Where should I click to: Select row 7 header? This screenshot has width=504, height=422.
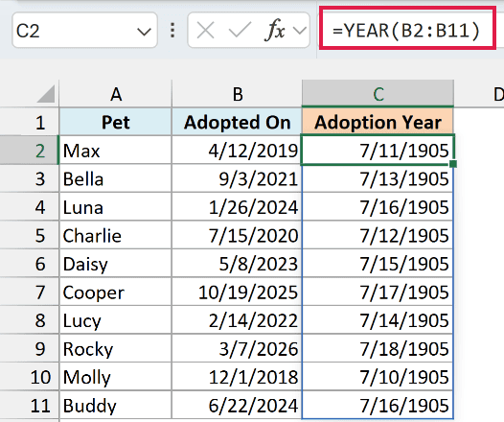(30, 292)
